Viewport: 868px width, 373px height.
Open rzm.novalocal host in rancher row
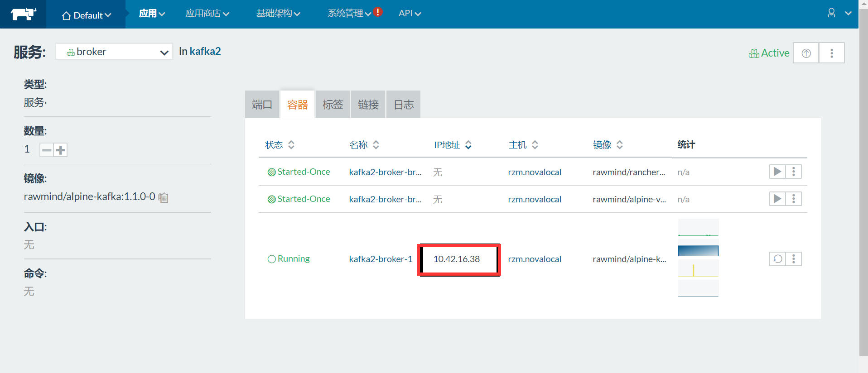coord(535,172)
